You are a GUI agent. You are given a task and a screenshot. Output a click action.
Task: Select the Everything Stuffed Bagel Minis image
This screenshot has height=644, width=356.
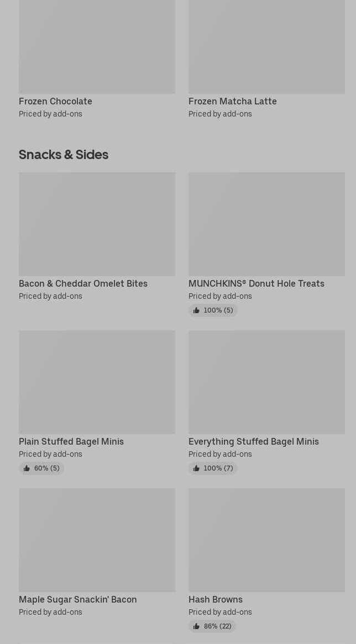click(266, 382)
